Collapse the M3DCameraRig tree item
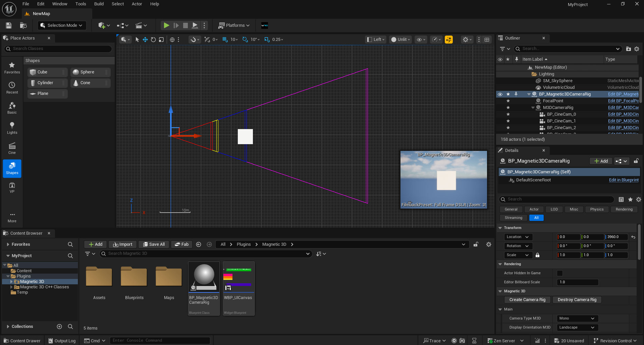The image size is (644, 345). tap(533, 107)
